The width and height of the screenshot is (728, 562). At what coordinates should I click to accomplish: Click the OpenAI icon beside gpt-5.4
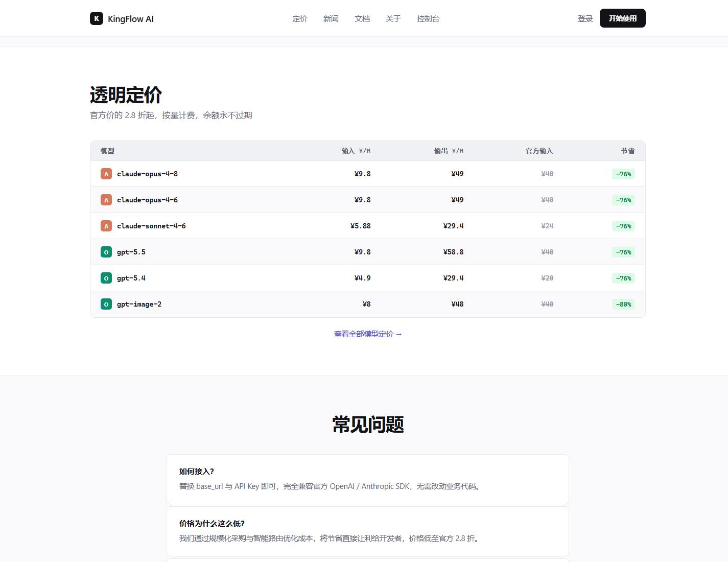106,278
